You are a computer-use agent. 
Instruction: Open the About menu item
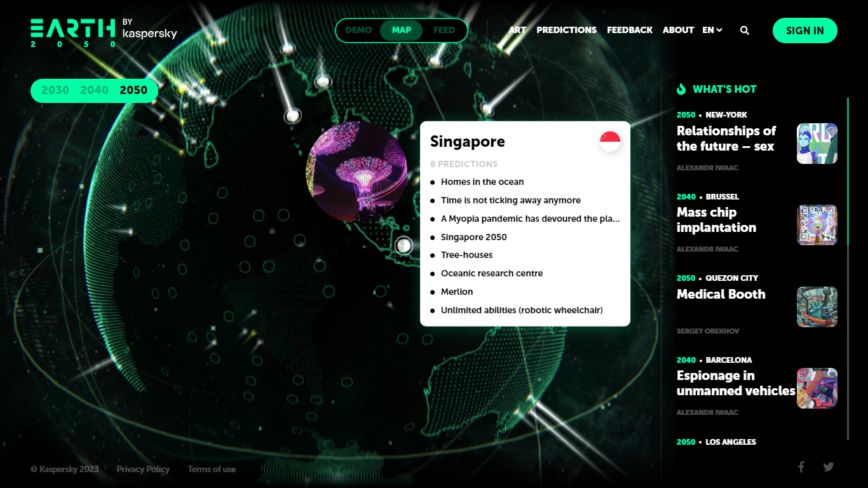678,30
